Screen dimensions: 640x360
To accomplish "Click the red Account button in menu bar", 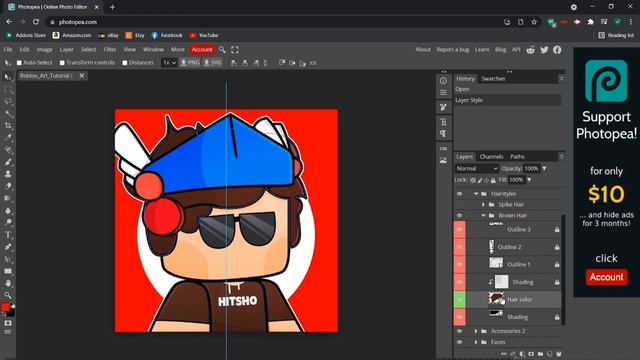I will 202,50.
